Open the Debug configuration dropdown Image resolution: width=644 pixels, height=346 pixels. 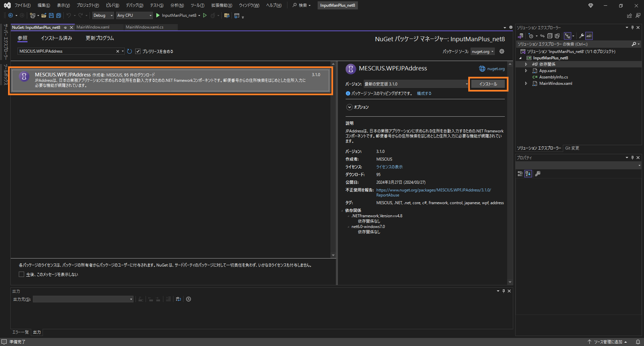(x=103, y=15)
